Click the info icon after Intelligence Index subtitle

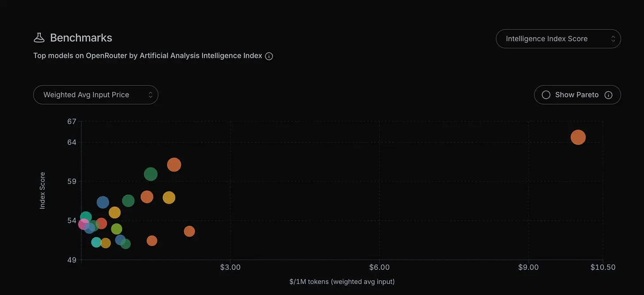(x=269, y=56)
